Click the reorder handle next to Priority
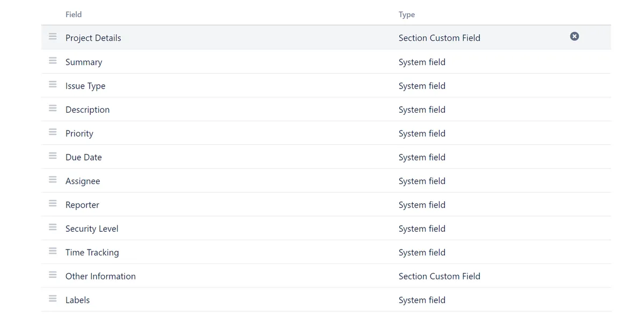 click(x=53, y=132)
